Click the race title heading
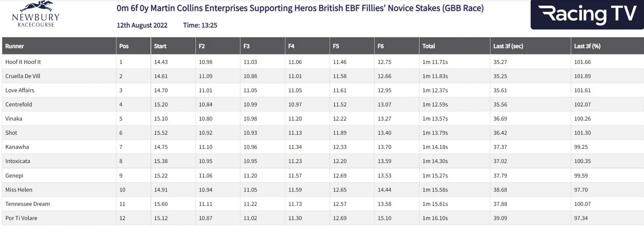This screenshot has height=232, width=644. tap(300, 8)
